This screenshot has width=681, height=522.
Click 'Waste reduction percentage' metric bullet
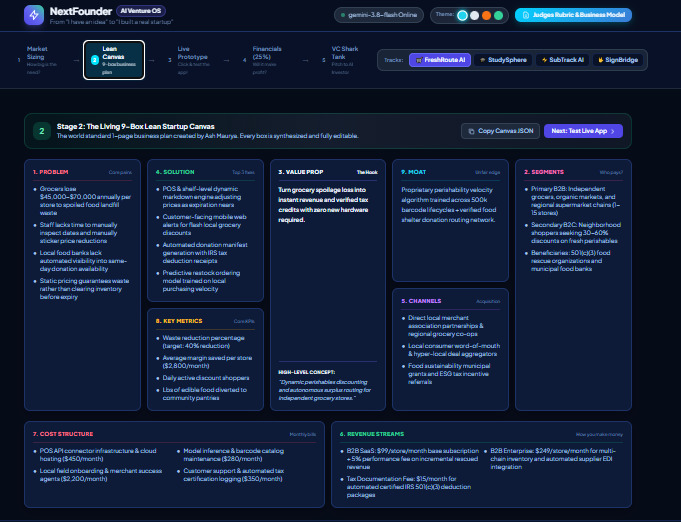click(x=203, y=342)
